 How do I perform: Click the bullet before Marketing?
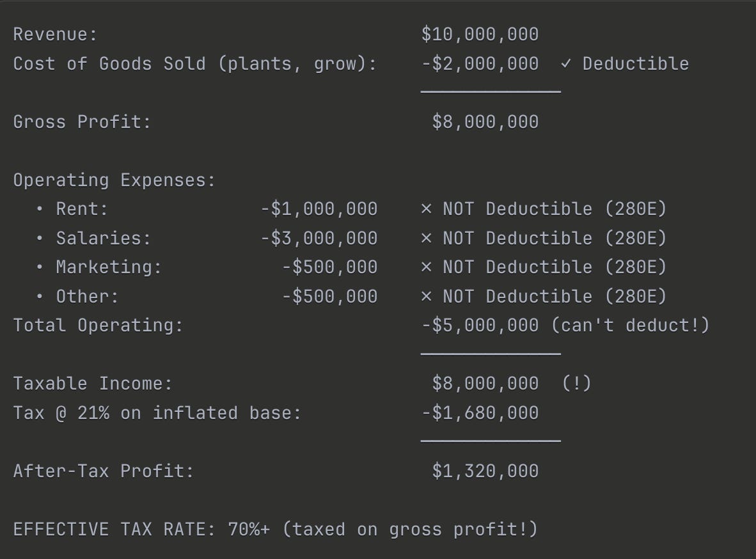coord(40,267)
